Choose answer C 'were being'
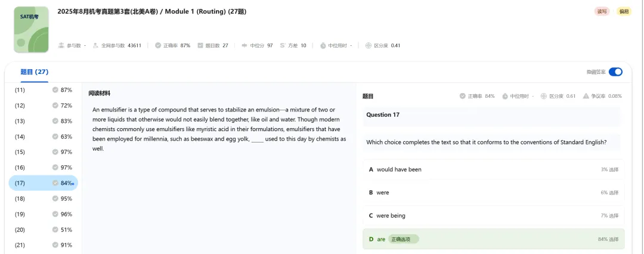Viewport: 644px width, 254px height. pyautogui.click(x=493, y=215)
